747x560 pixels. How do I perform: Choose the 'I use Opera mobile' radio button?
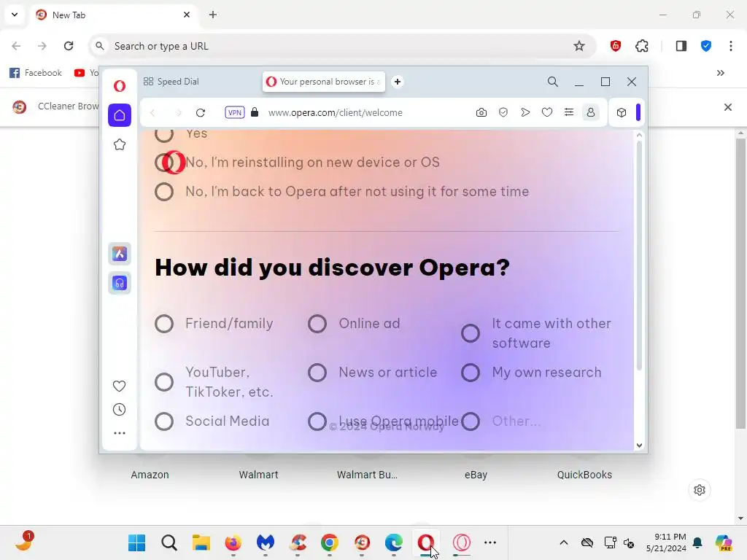[x=317, y=421]
